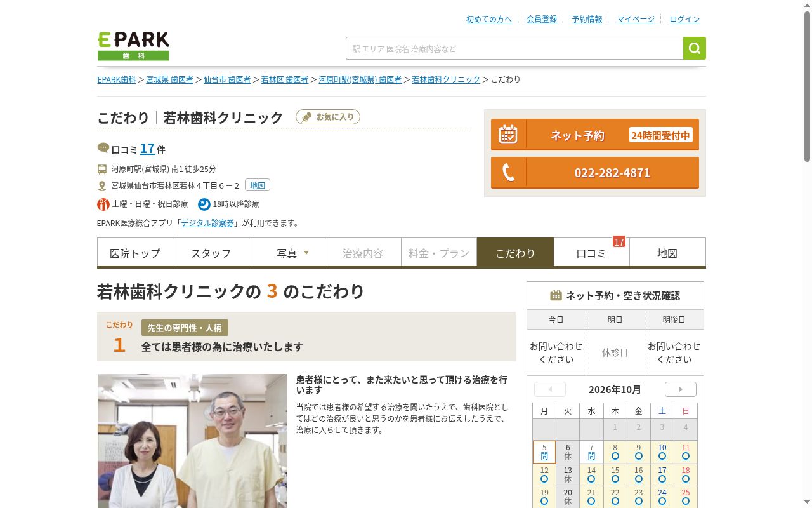
Task: Click 仙台市 歯医者 breadcrumb link
Action: [227, 79]
